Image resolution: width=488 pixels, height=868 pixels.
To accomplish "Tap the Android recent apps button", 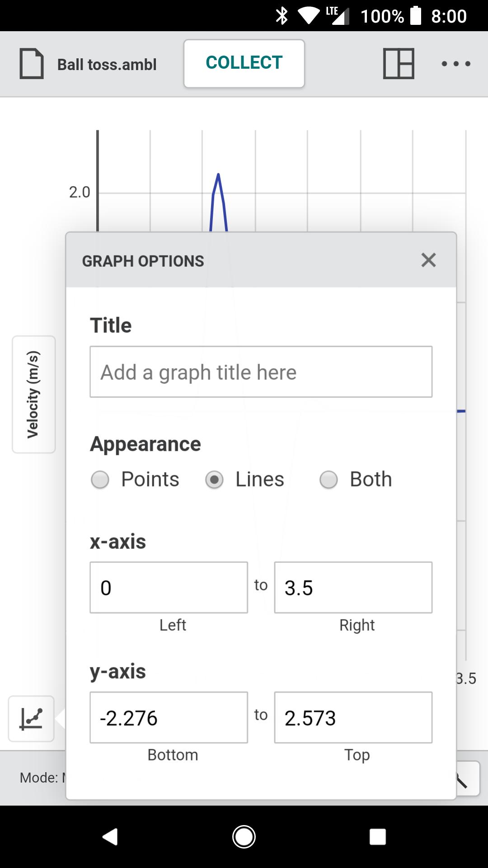I will (378, 837).
